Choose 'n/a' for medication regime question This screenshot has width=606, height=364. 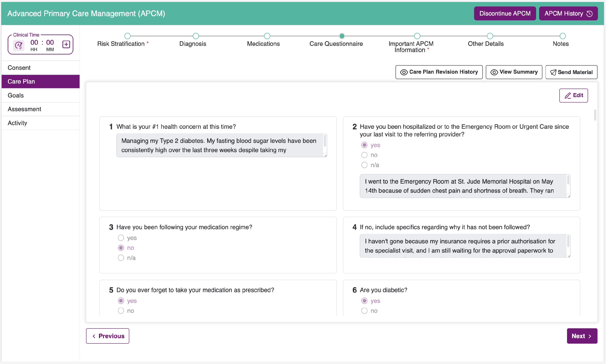coord(121,258)
